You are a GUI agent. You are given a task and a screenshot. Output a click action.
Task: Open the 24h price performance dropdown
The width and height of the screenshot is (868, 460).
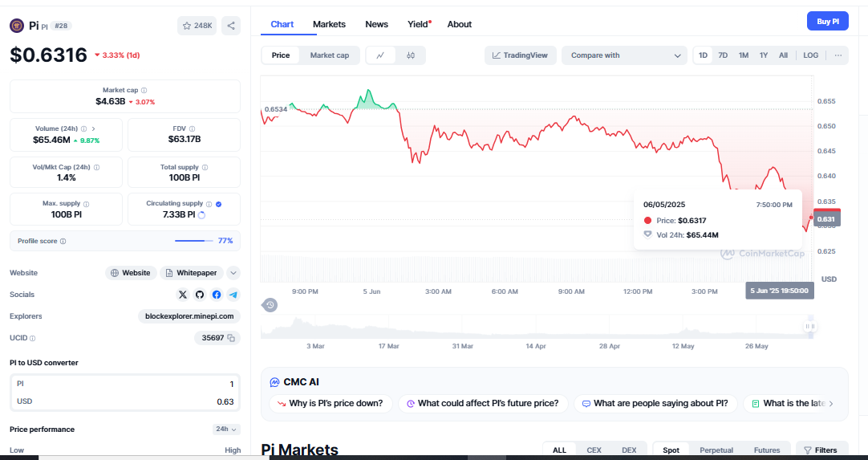[226, 429]
